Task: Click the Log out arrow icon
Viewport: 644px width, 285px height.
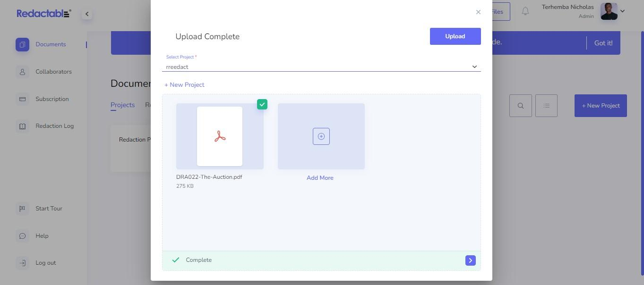Action: click(22, 263)
